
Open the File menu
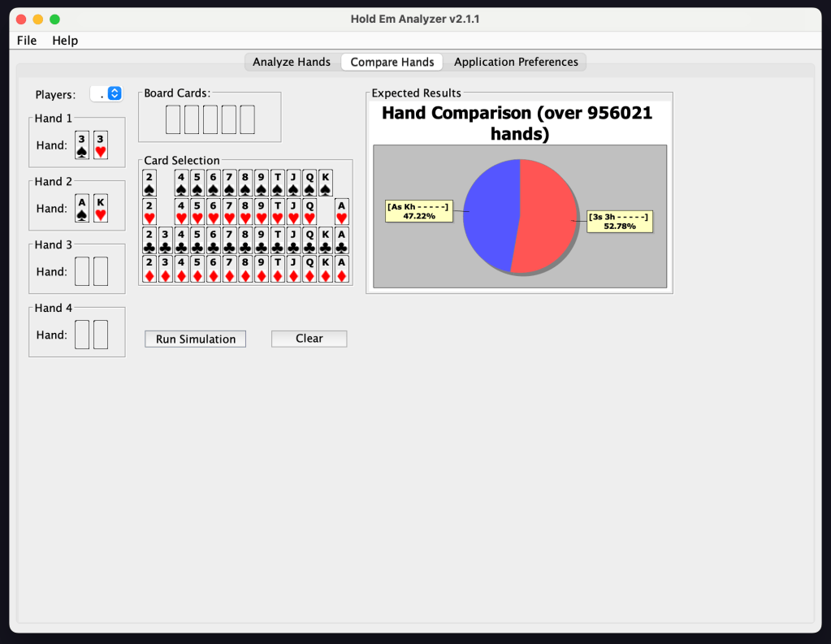(x=27, y=41)
